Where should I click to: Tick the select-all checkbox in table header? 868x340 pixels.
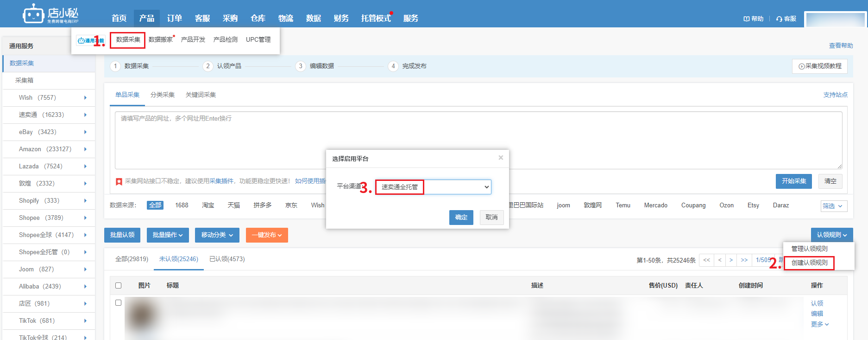(x=119, y=286)
